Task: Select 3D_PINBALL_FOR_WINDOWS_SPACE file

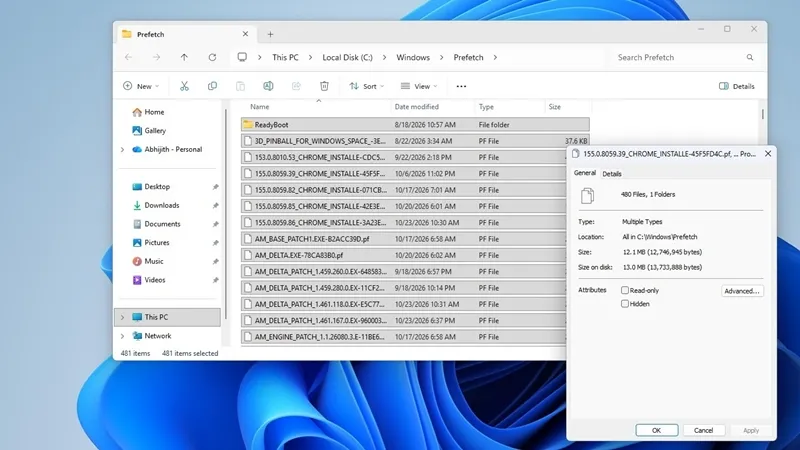Action: point(415,141)
